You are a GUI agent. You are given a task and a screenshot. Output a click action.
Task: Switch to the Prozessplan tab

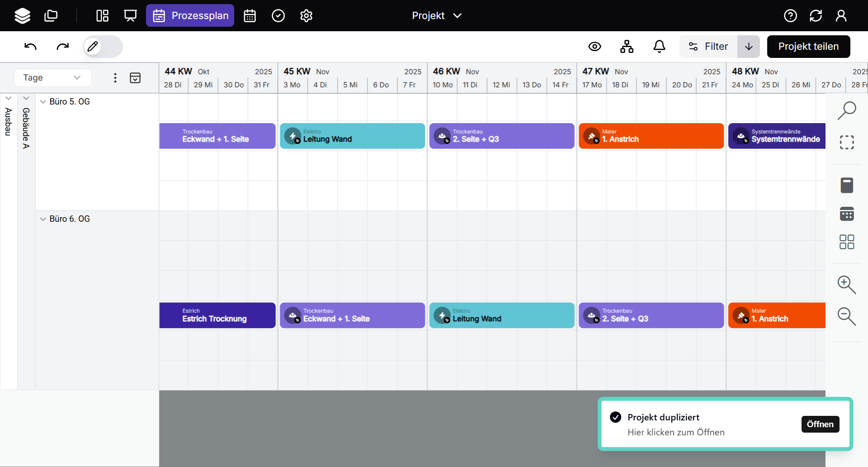(x=190, y=16)
